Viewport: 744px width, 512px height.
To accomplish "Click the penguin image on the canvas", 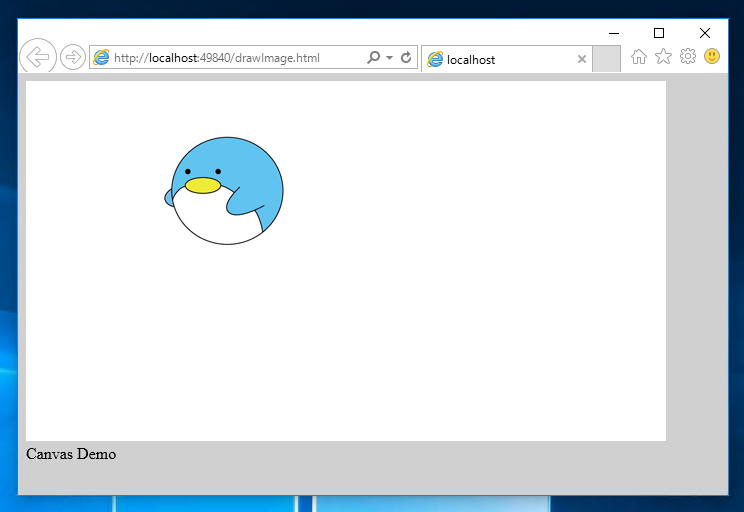I will 224,191.
